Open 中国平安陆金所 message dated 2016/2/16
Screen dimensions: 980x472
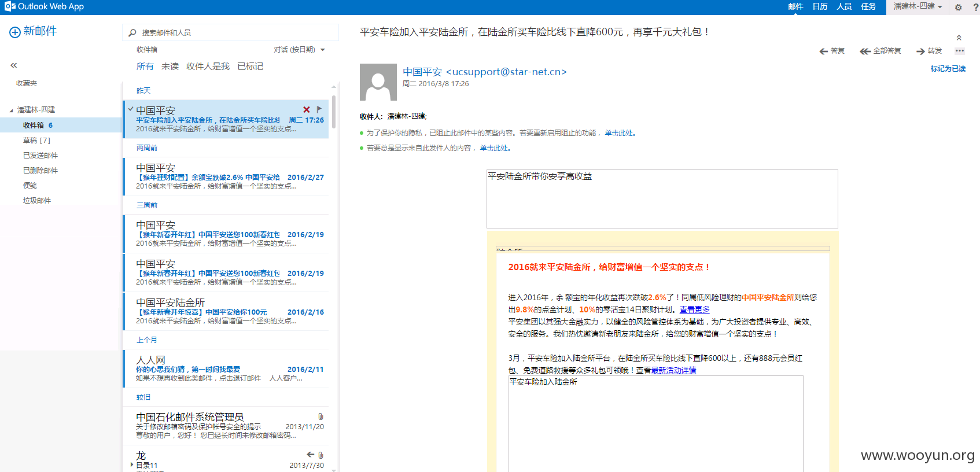pos(226,311)
